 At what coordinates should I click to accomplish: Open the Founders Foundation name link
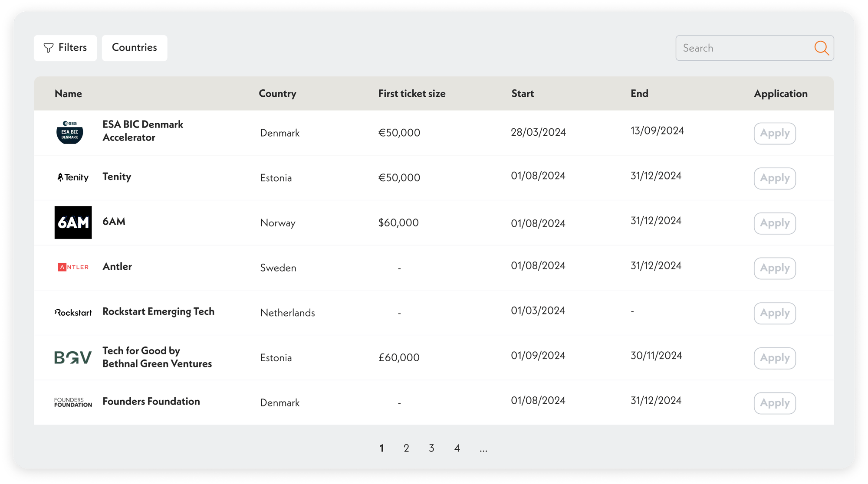pos(151,402)
